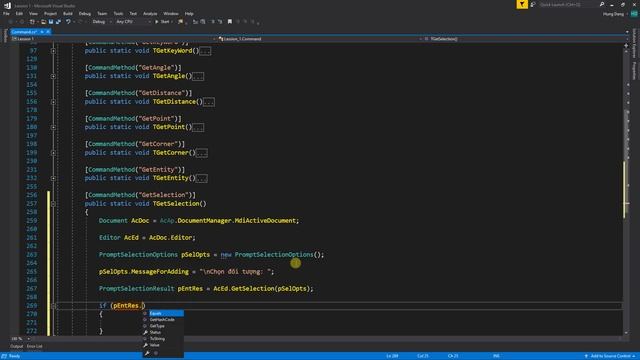Click the folded code box after TGetEntity()

202,178
